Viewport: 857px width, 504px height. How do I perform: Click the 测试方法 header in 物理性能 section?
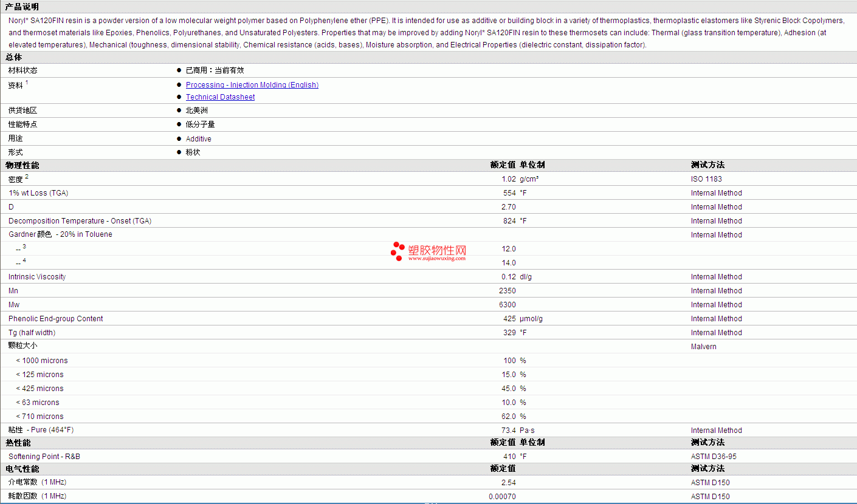click(707, 165)
